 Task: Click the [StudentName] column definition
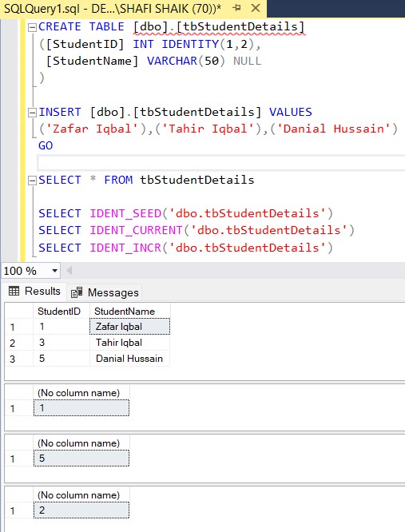92,61
